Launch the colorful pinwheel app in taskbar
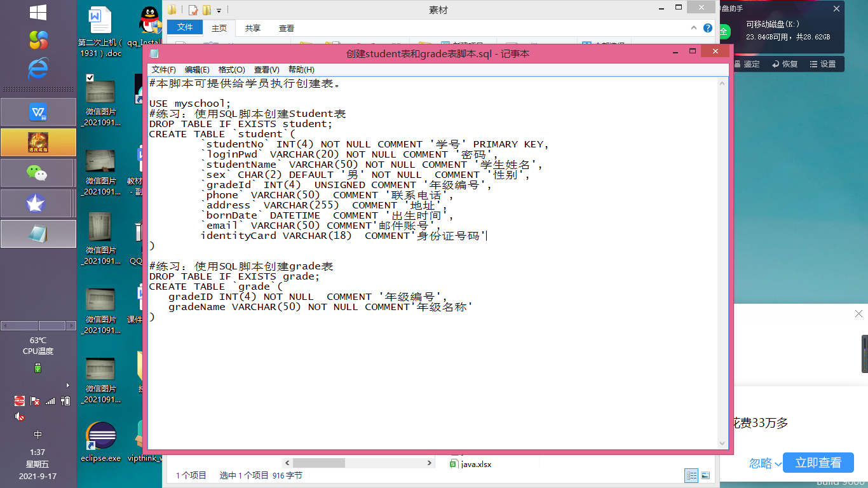 [x=38, y=40]
